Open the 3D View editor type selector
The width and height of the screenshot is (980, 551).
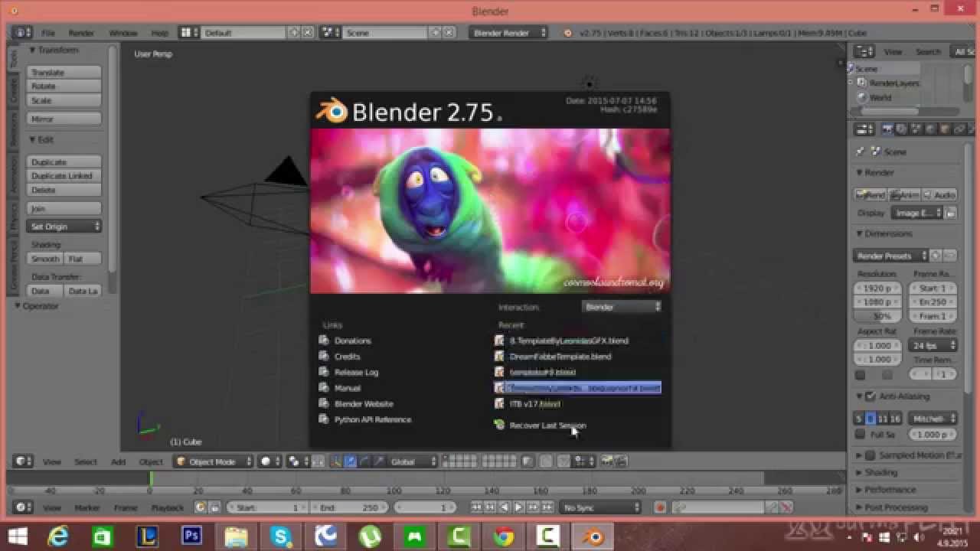tap(23, 461)
